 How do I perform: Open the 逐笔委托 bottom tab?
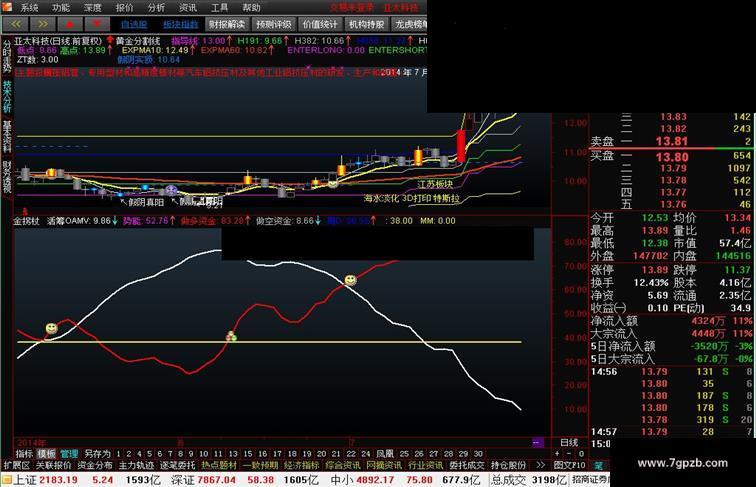pos(178,465)
